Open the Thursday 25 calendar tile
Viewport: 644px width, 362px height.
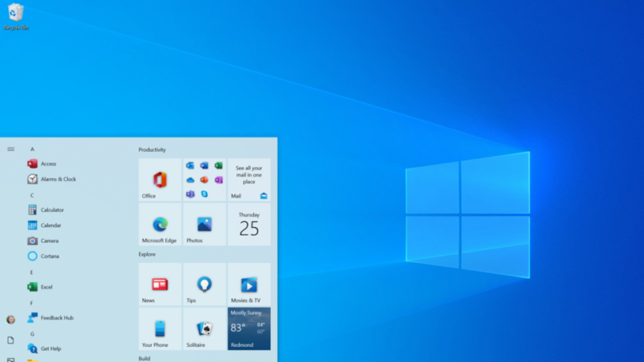249,225
